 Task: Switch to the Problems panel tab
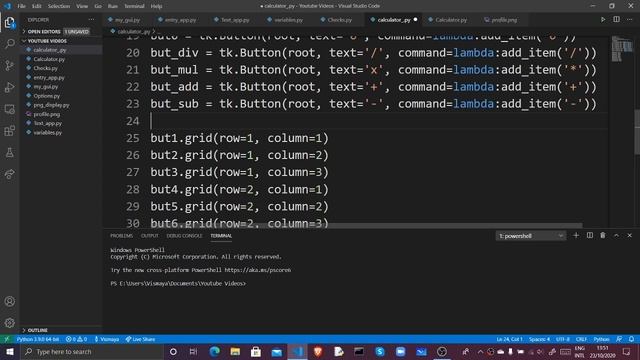click(x=121, y=236)
